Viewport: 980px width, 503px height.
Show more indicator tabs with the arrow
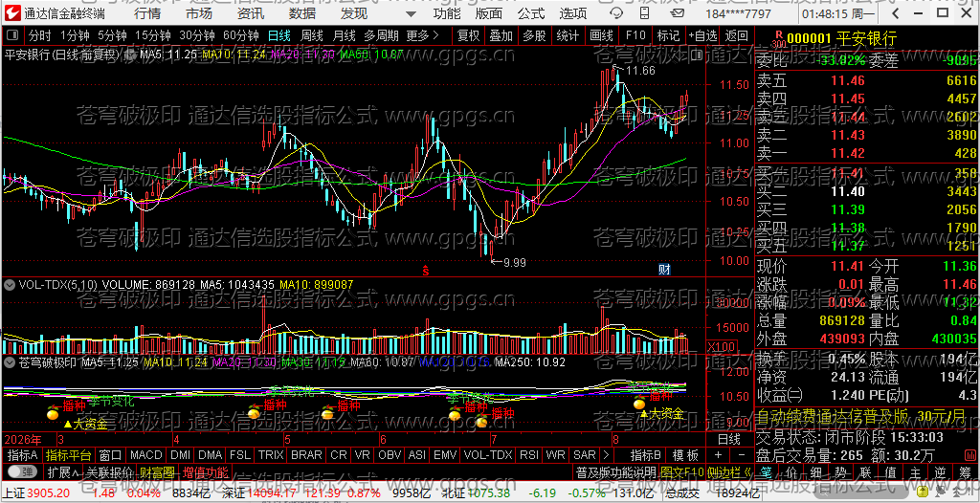(x=605, y=454)
